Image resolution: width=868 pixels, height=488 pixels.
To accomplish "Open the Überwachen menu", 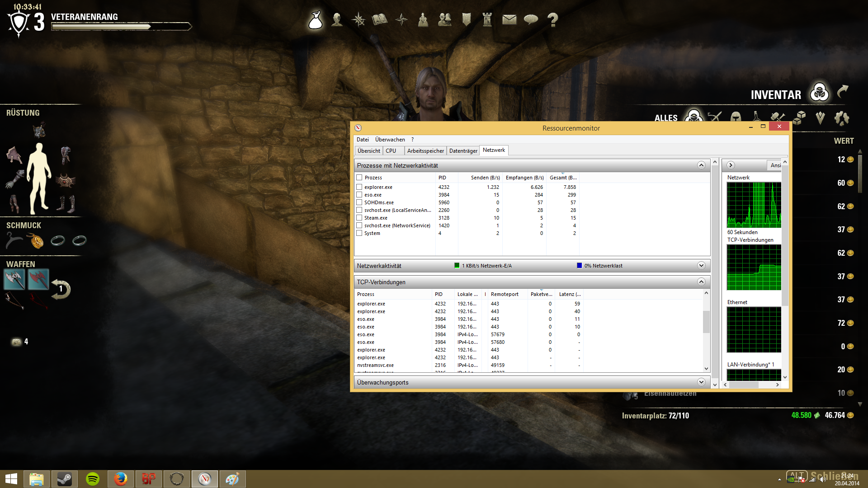I will pyautogui.click(x=390, y=140).
